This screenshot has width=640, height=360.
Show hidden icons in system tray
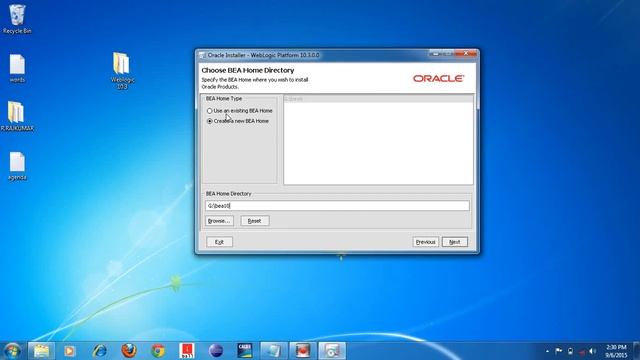click(x=547, y=351)
